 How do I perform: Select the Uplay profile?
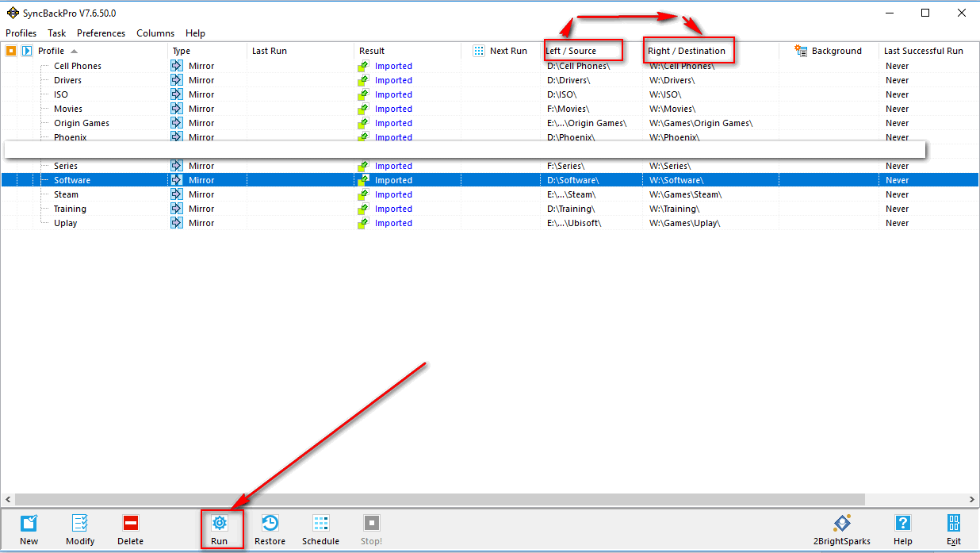65,223
